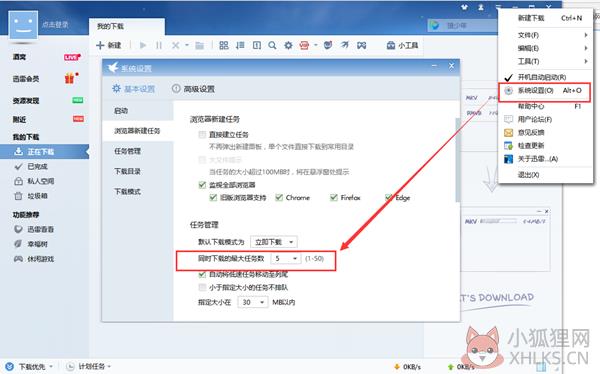Choose 新建下载 in the main menu
Image resolution: width=600 pixels, height=374 pixels.
point(546,18)
